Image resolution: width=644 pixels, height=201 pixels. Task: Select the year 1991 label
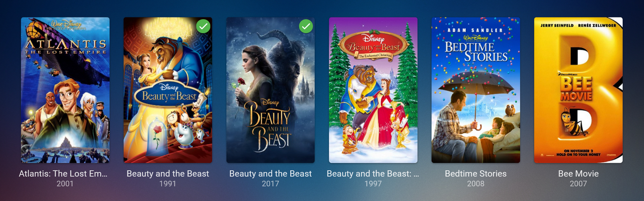[x=168, y=184]
